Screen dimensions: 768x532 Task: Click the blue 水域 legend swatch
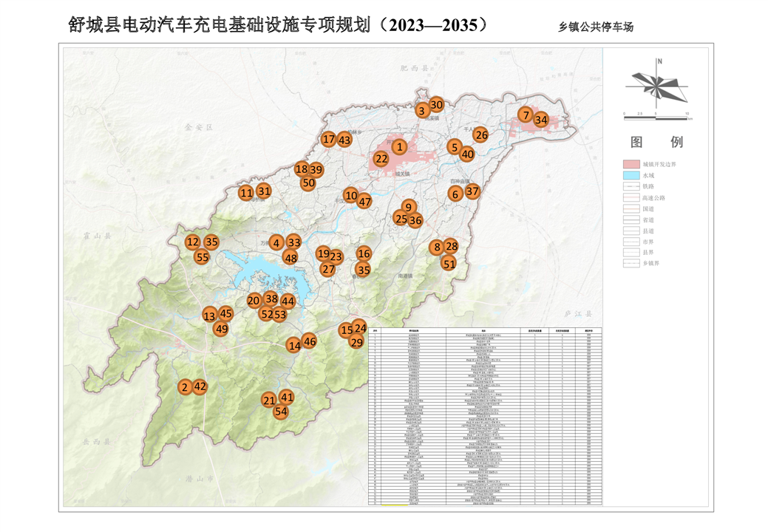tap(631, 175)
